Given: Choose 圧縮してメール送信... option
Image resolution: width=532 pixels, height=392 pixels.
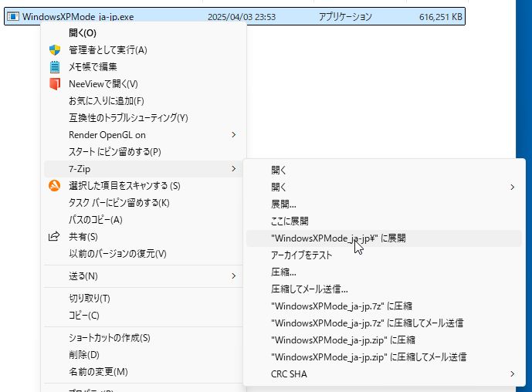Looking at the screenshot, I should coord(310,289).
